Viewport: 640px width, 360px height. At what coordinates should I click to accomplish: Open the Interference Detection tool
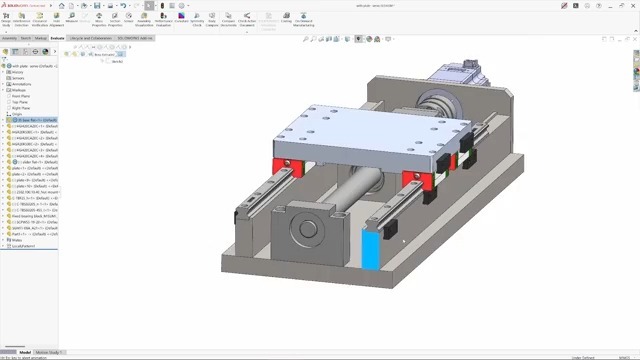click(x=22, y=20)
